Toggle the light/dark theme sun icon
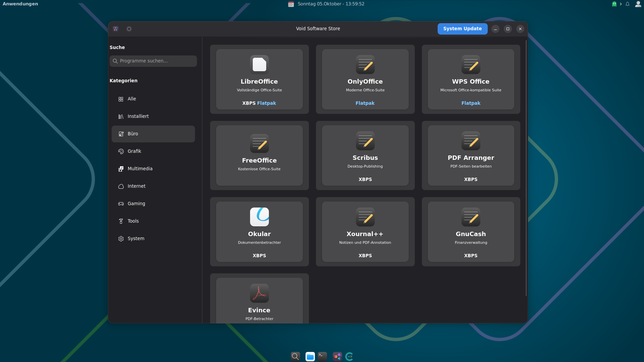The height and width of the screenshot is (362, 644). [x=129, y=29]
